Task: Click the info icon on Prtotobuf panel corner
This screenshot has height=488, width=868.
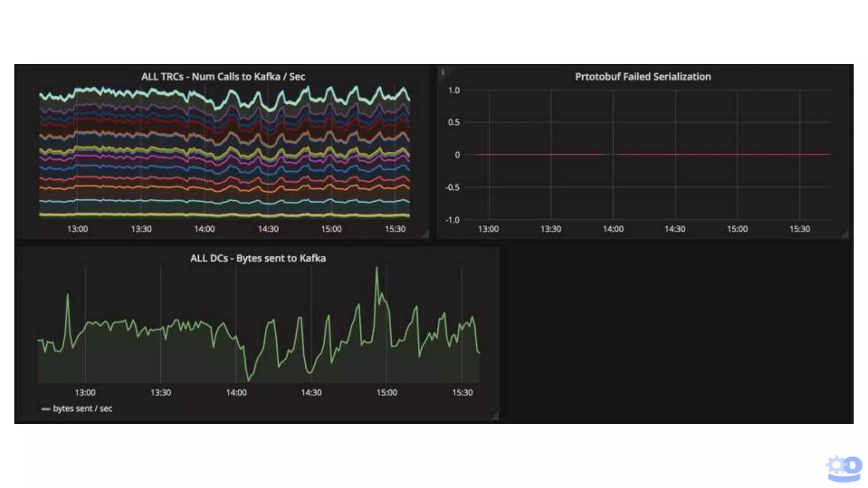Action: point(443,72)
